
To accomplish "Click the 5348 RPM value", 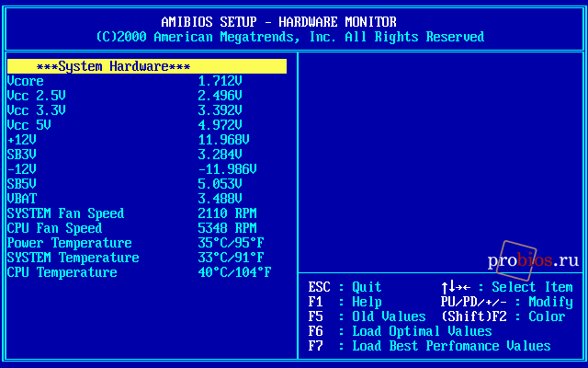I will pos(227,228).
